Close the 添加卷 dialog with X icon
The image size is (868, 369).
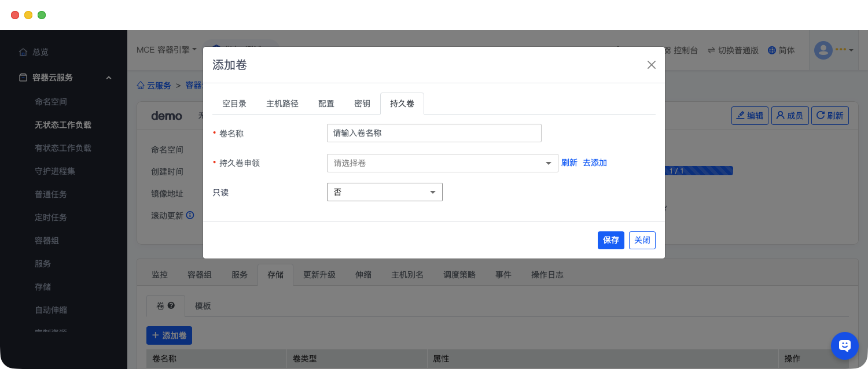click(651, 65)
